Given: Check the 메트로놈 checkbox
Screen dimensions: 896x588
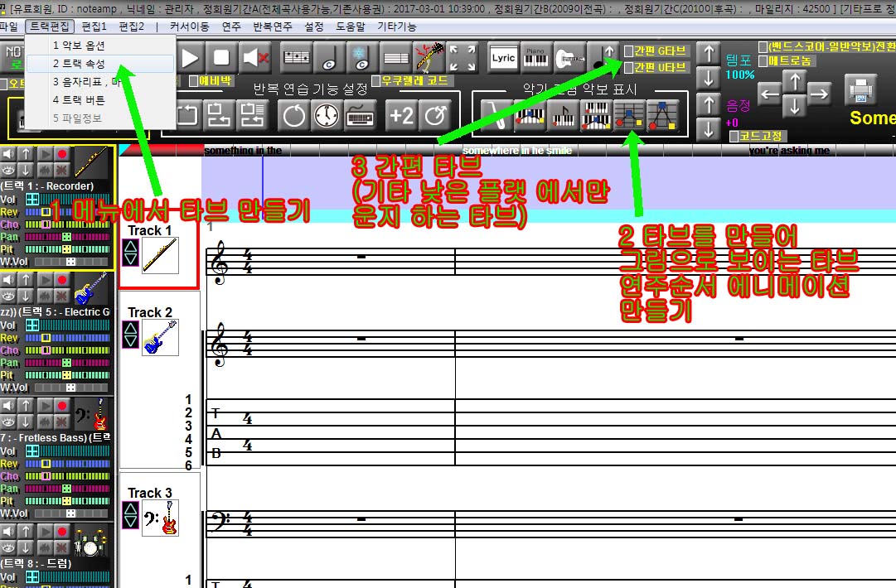Looking at the screenshot, I should point(763,61).
